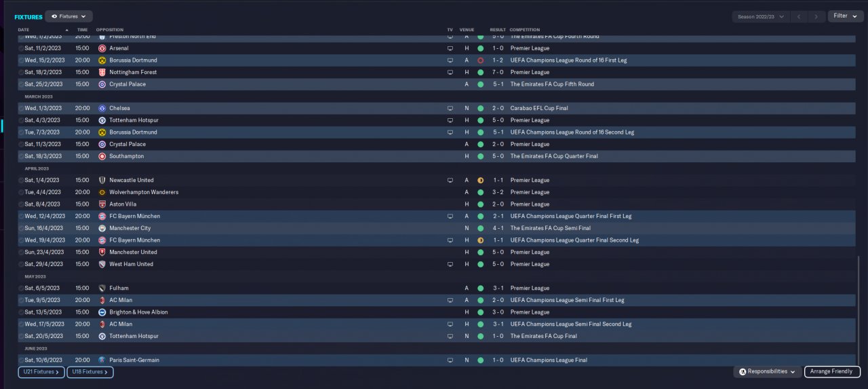
Task: Click the Chelsea club badge
Action: tap(102, 109)
